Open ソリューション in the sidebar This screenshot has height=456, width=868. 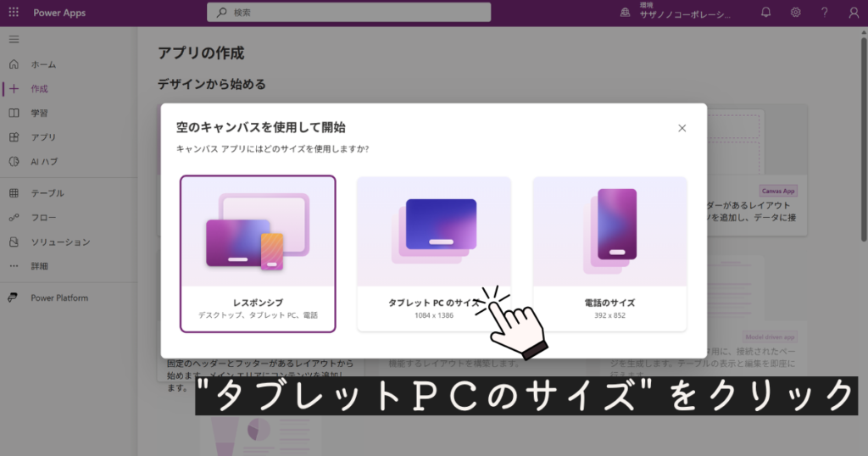click(60, 242)
